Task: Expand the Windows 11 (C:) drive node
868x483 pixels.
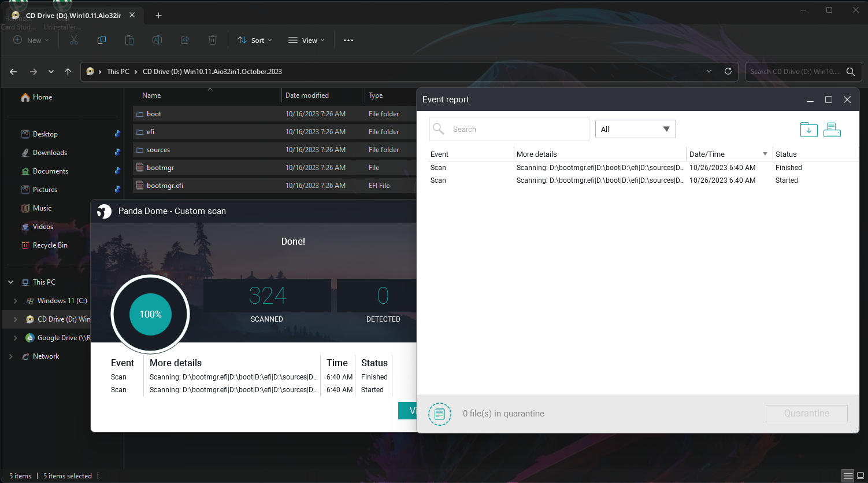Action: 16,301
